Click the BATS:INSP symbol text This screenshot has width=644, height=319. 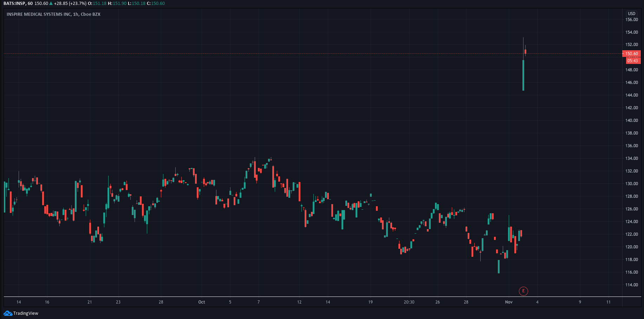[x=14, y=4]
